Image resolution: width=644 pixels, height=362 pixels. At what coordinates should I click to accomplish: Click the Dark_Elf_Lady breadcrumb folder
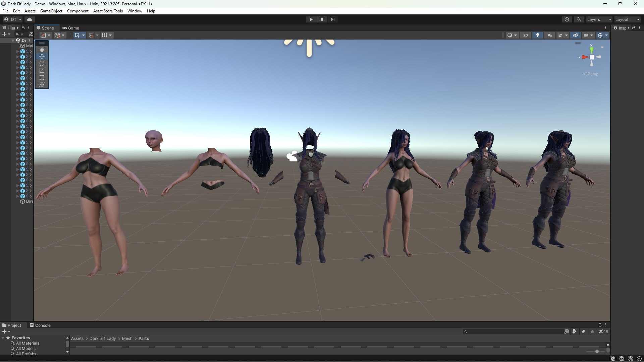coord(102,339)
